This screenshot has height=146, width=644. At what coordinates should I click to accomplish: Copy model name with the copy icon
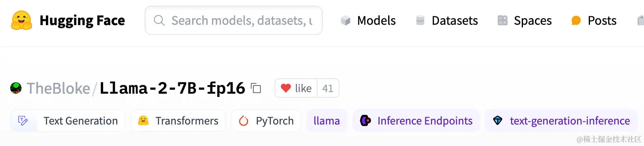256,88
